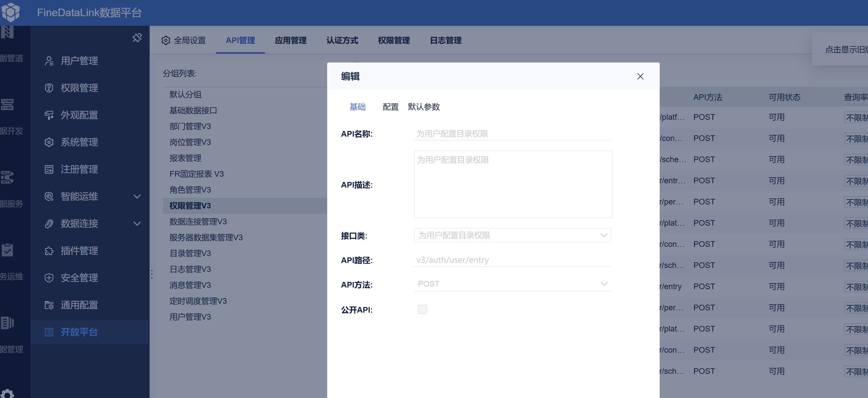Screen dimensions: 868x398
Task: Toggle the 公开API checkbox
Action: click(422, 309)
